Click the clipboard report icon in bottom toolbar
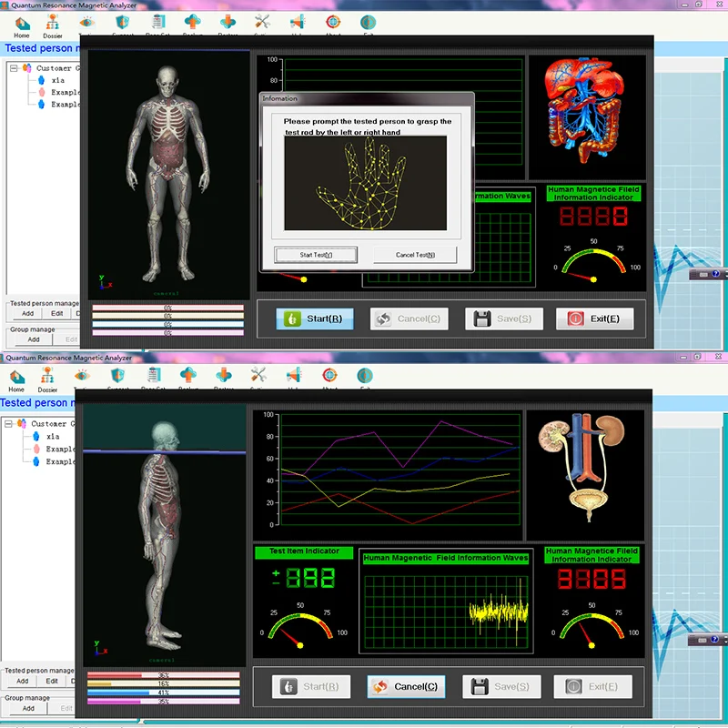 pos(153,377)
